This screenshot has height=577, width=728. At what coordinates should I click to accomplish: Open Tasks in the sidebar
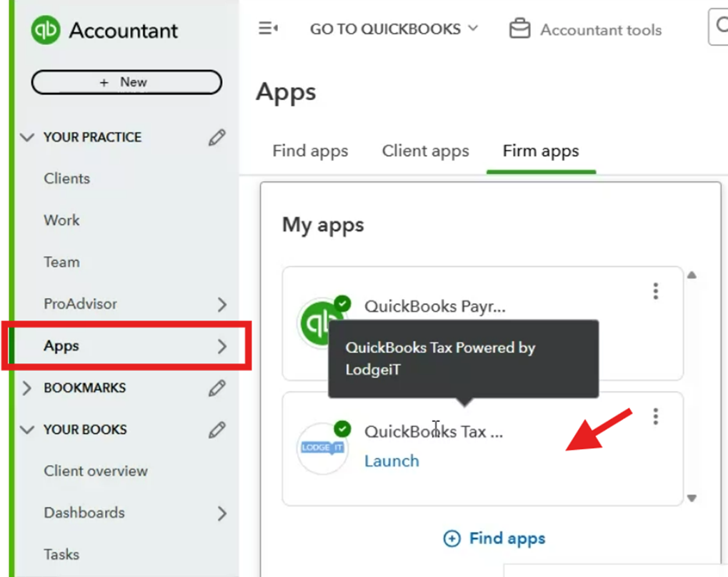pos(61,555)
